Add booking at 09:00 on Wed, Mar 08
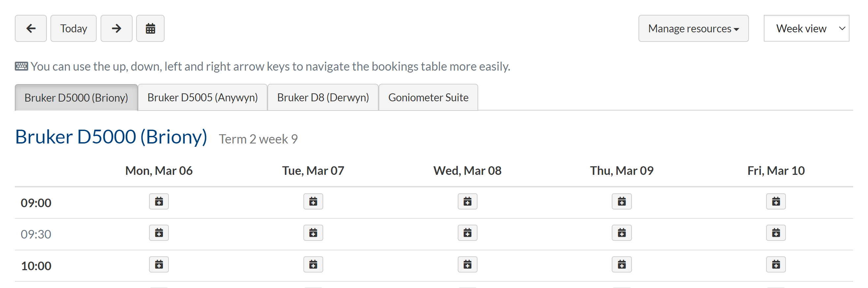The width and height of the screenshot is (868, 288). tap(467, 201)
